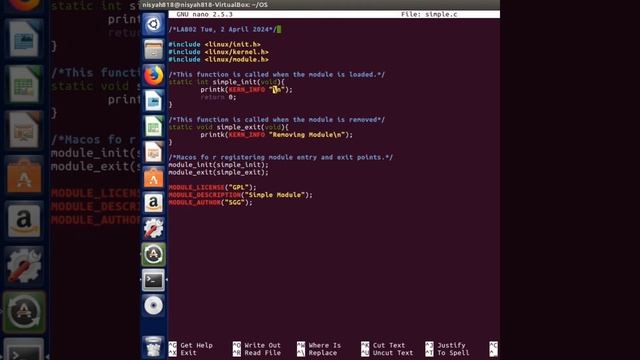
Task: Click the 'module is loaded' comment line
Action: [x=277, y=75]
